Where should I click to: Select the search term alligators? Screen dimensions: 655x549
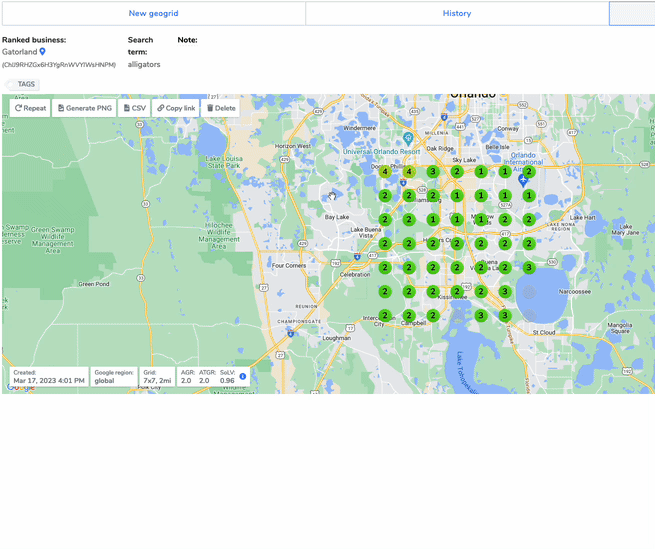click(x=144, y=64)
